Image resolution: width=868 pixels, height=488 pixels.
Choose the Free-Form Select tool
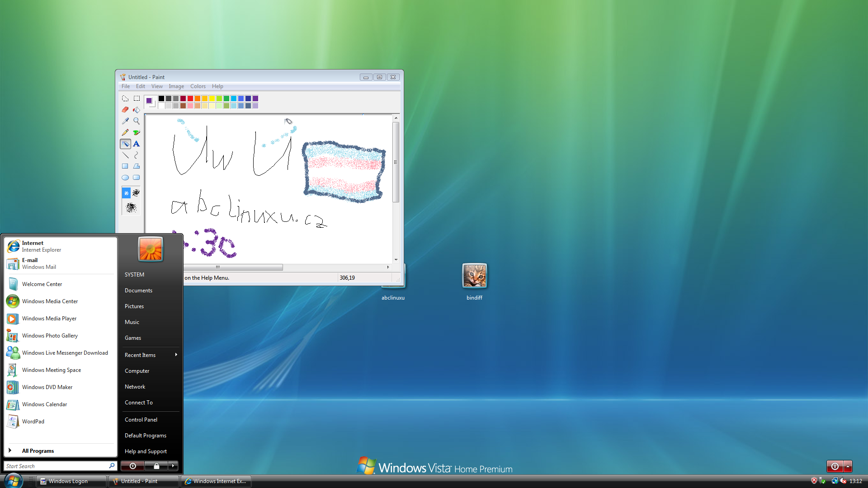pos(125,99)
